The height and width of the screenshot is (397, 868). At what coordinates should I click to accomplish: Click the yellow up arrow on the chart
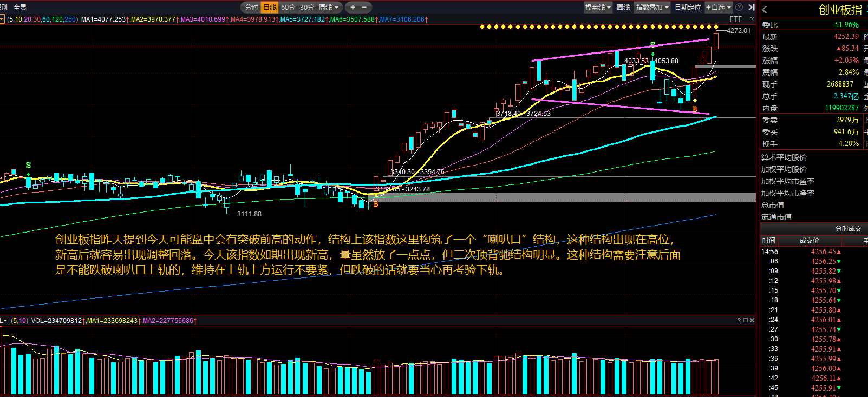pyautogui.click(x=695, y=100)
